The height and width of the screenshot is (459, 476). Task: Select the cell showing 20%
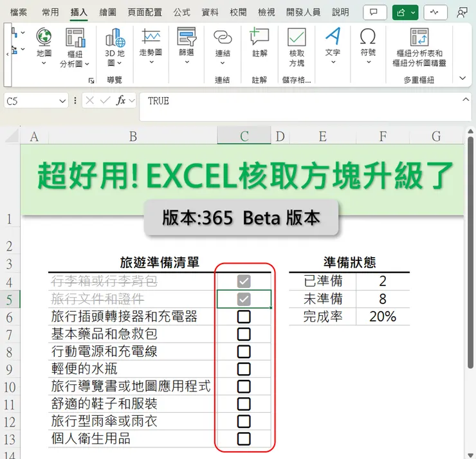click(383, 317)
